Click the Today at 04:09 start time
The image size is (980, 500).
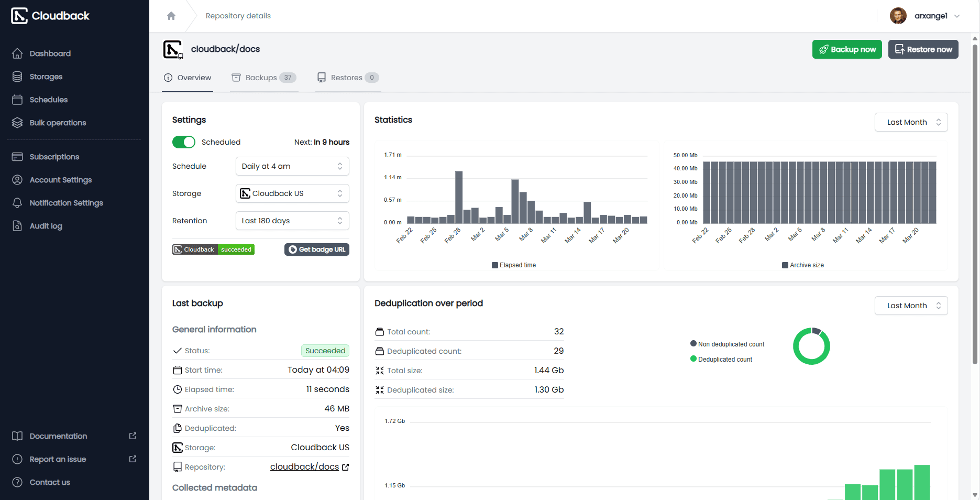coord(318,370)
